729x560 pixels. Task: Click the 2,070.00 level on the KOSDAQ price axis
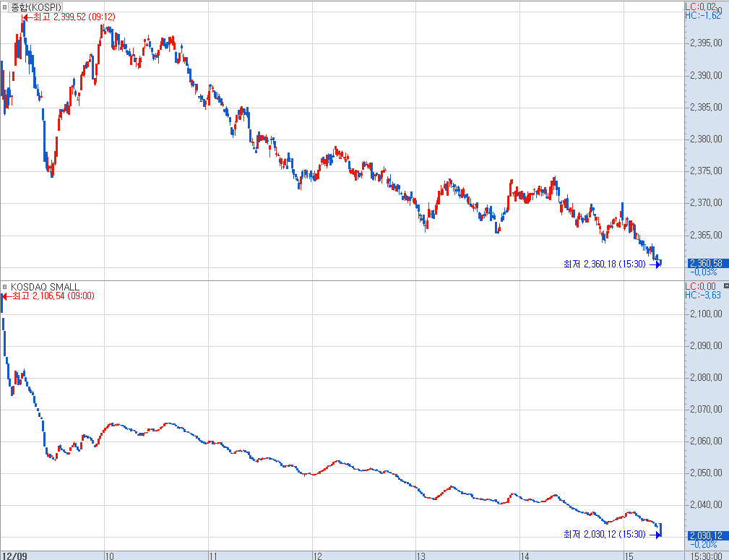pos(706,409)
